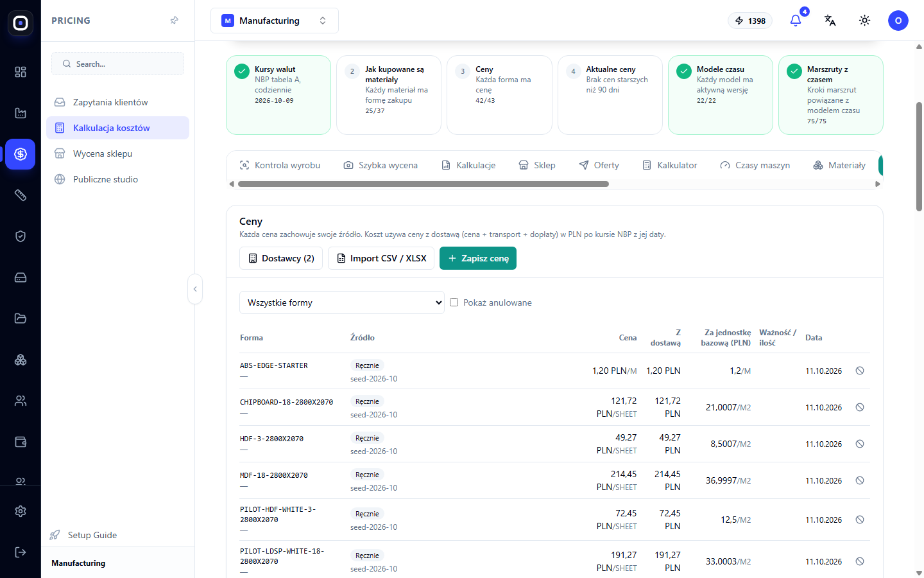The image size is (924, 578).
Task: Open the Czasy maszyn tab
Action: click(x=755, y=165)
